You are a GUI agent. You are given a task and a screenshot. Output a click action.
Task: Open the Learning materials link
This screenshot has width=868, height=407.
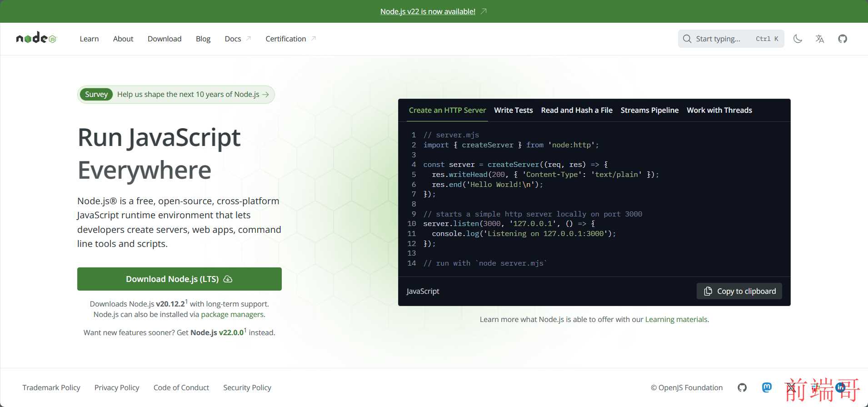[x=676, y=319]
